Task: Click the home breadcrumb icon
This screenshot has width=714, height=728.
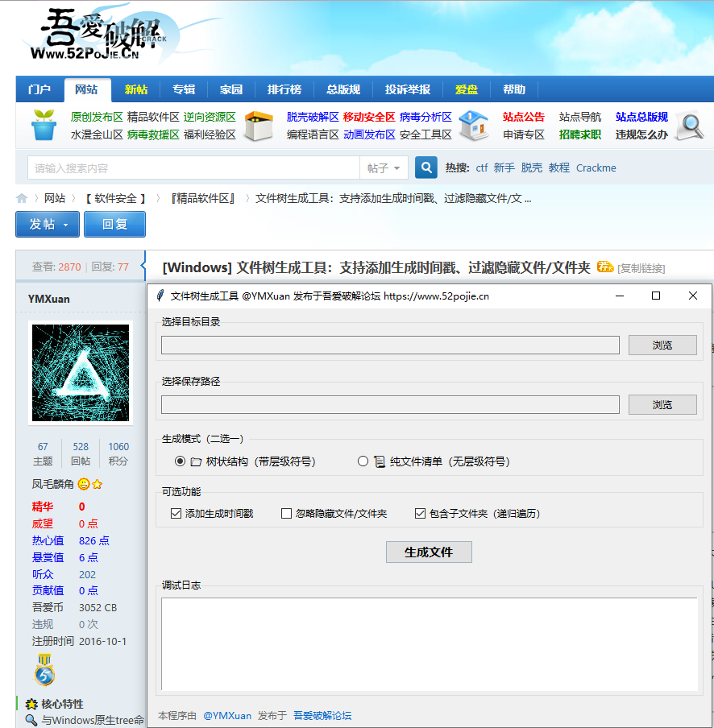Action: [22, 199]
